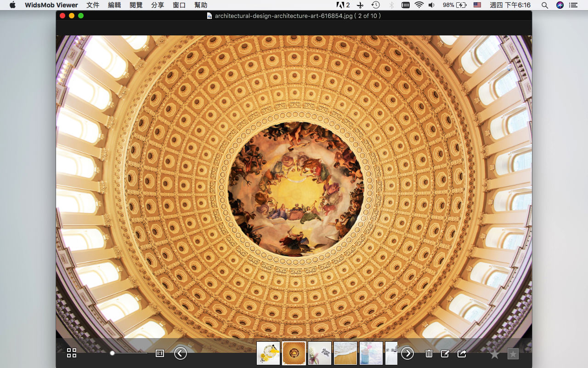Open the 幫助 menu
The height and width of the screenshot is (368, 588).
(201, 5)
